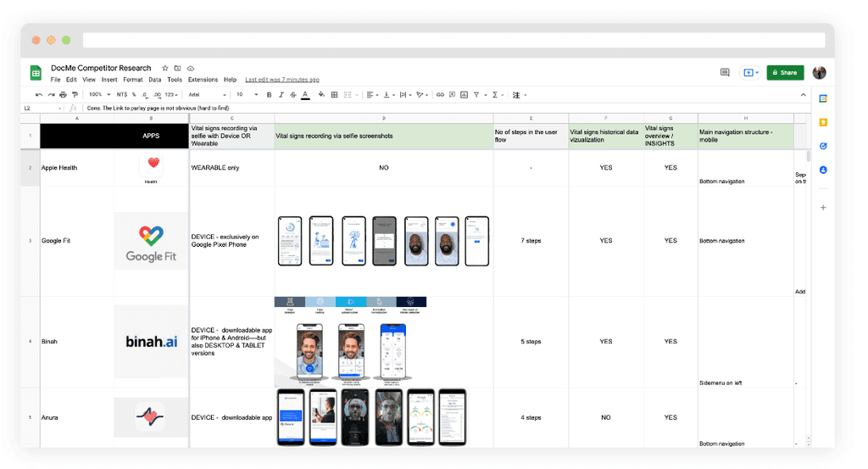Open the File menu
868x469 pixels.
(55, 80)
